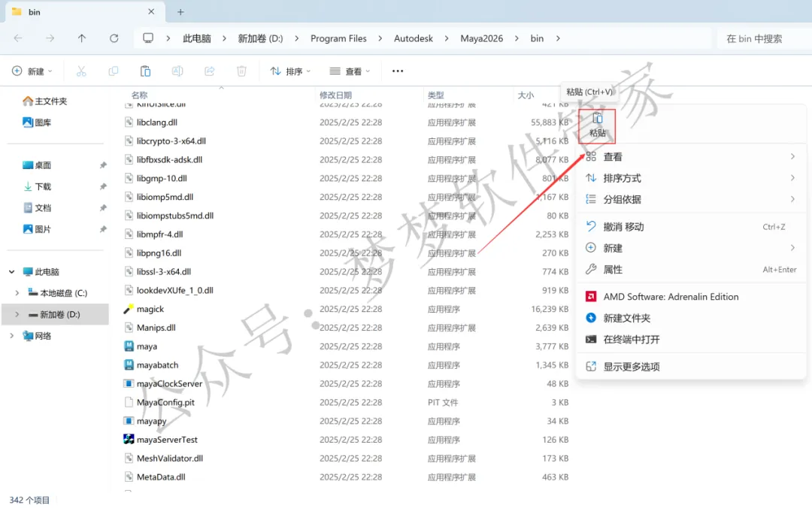
Task: Expand Local Disk (C:) tree node
Action: 17,293
